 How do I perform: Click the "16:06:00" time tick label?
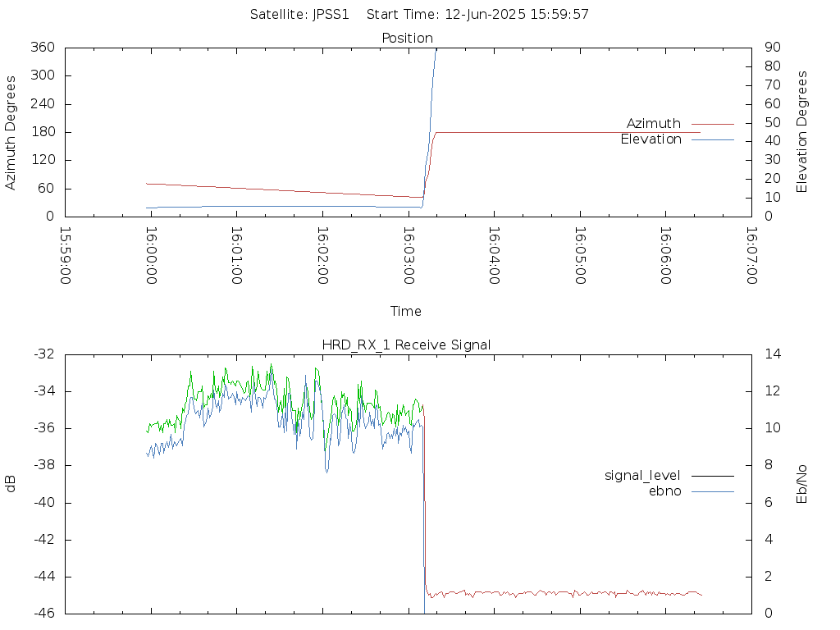point(666,256)
